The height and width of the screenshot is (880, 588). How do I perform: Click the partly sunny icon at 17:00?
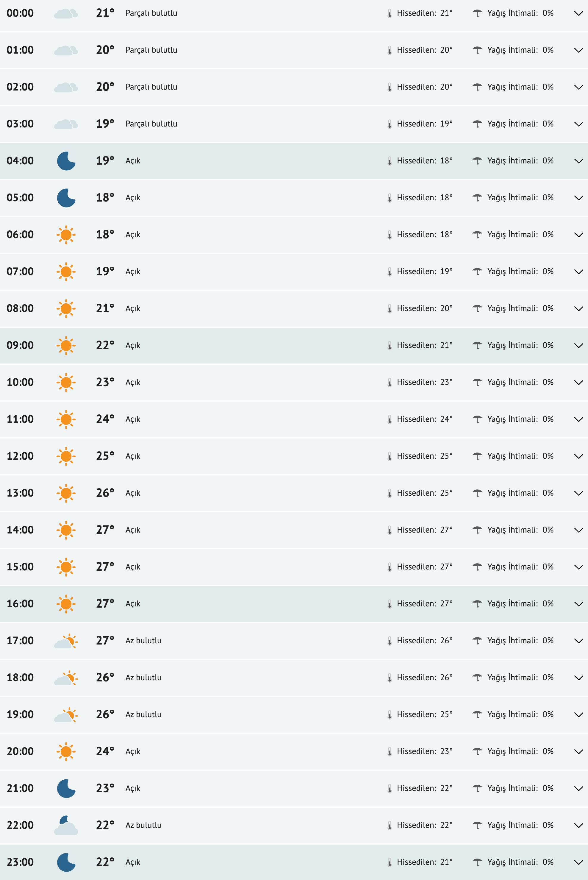[66, 641]
